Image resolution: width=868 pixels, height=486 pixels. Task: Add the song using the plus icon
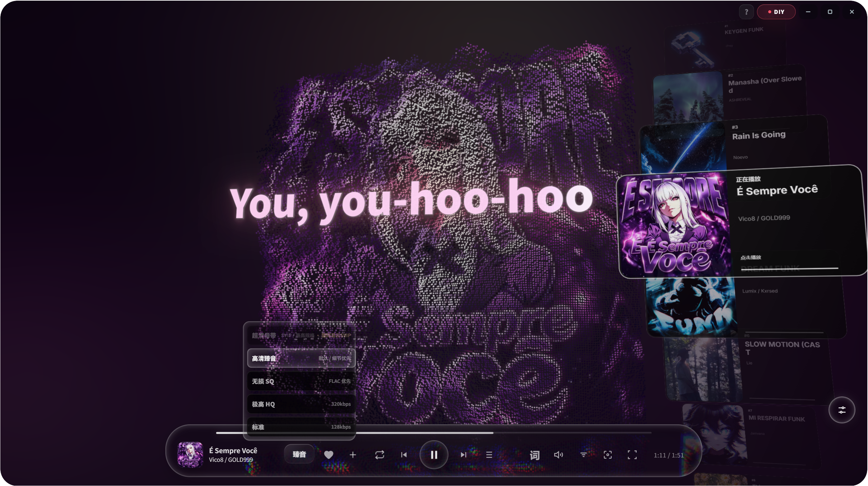[352, 455]
